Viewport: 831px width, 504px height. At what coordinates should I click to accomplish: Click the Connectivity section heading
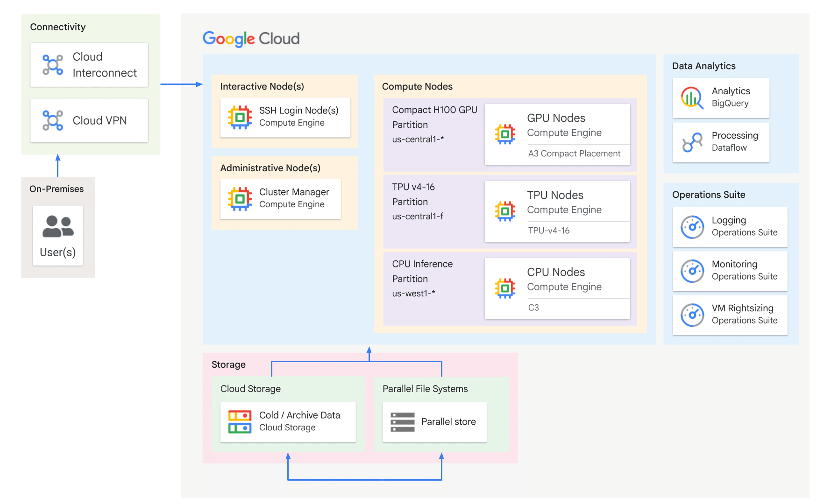(x=58, y=27)
